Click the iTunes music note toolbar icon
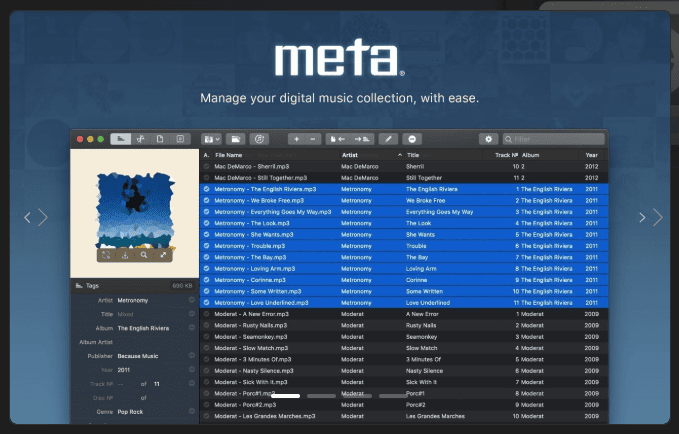Viewport: 679px width, 434px height. (259, 139)
